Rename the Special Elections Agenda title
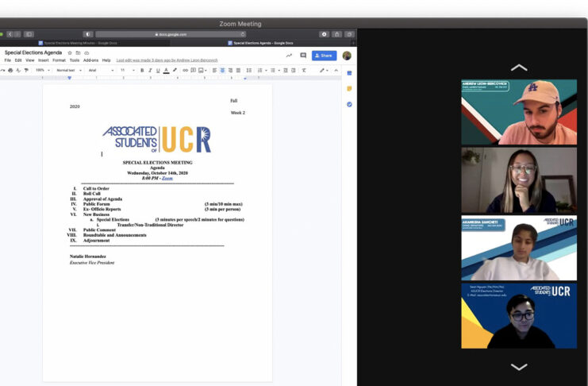Image resolution: width=588 pixels, height=386 pixels. (x=33, y=52)
